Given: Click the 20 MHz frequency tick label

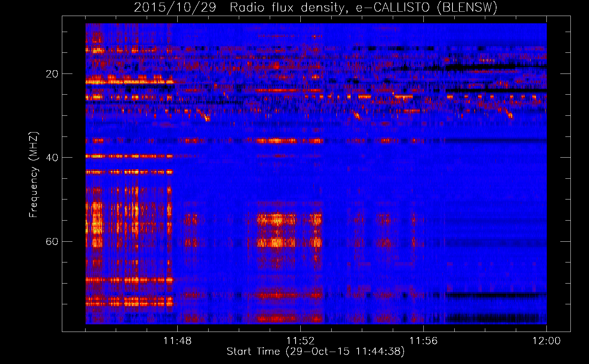Looking at the screenshot, I should coord(52,74).
